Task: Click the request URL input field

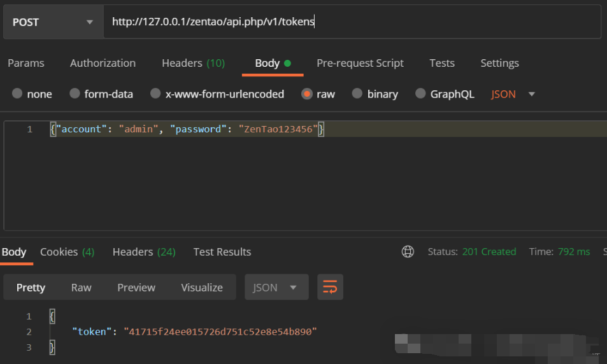Action: click(352, 22)
